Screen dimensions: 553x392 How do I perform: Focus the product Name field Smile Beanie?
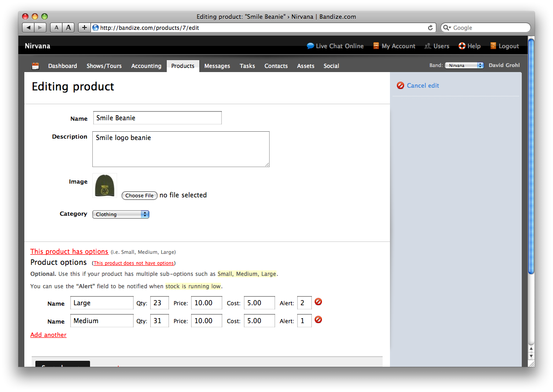(158, 118)
